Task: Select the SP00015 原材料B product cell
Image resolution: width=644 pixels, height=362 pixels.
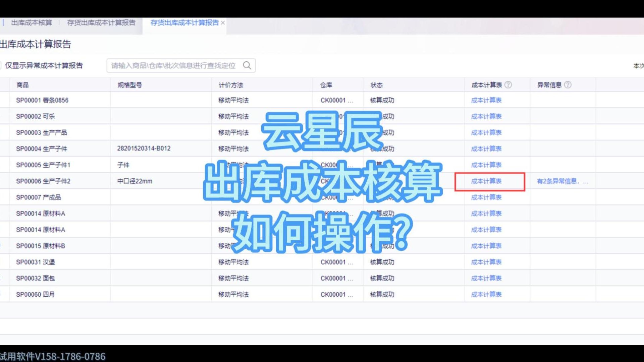Action: 40,246
